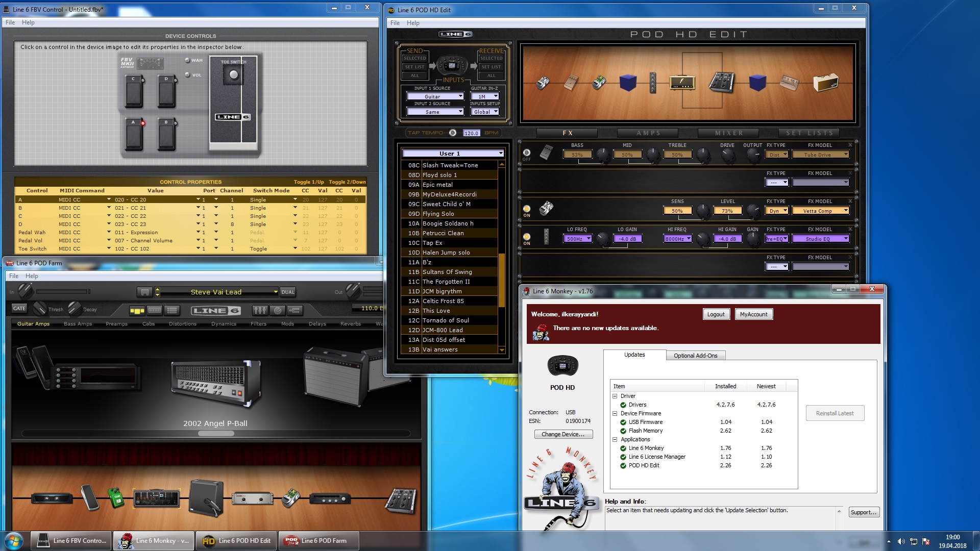
Task: Click footswitch C on the FBV device image
Action: 134,91
